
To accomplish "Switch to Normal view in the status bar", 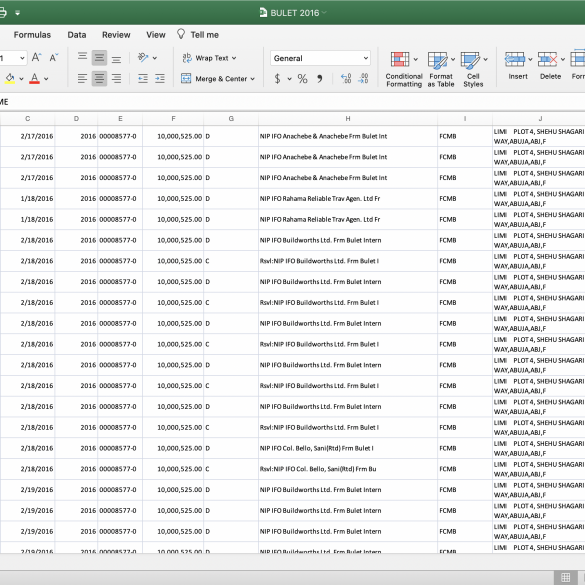I will pyautogui.click(x=566, y=577).
